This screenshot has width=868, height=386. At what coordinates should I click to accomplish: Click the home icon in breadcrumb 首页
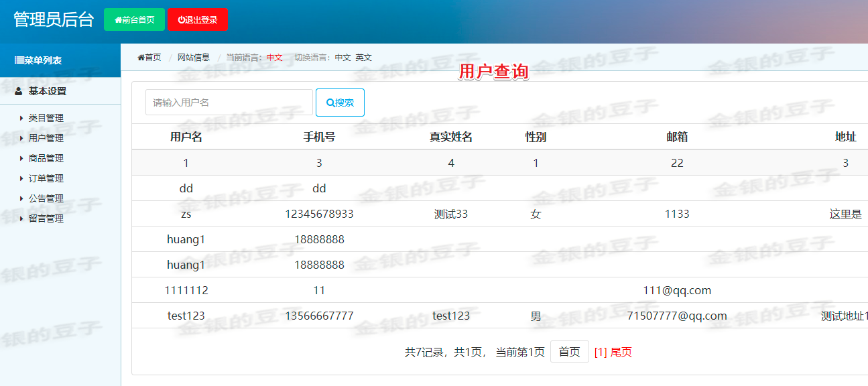[x=141, y=58]
